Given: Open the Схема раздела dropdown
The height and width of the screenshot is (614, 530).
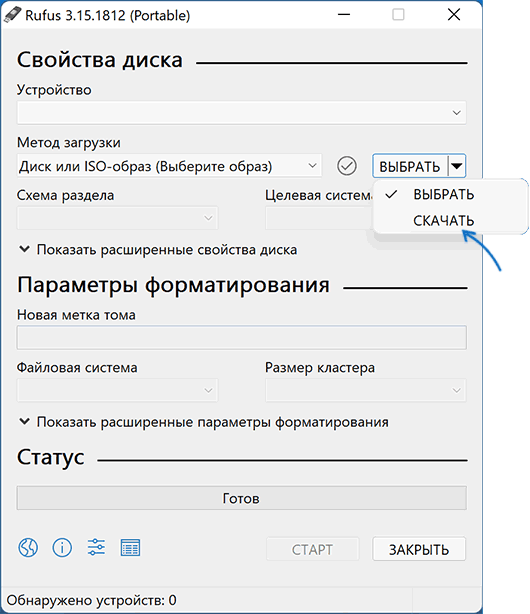Looking at the screenshot, I should [x=117, y=218].
